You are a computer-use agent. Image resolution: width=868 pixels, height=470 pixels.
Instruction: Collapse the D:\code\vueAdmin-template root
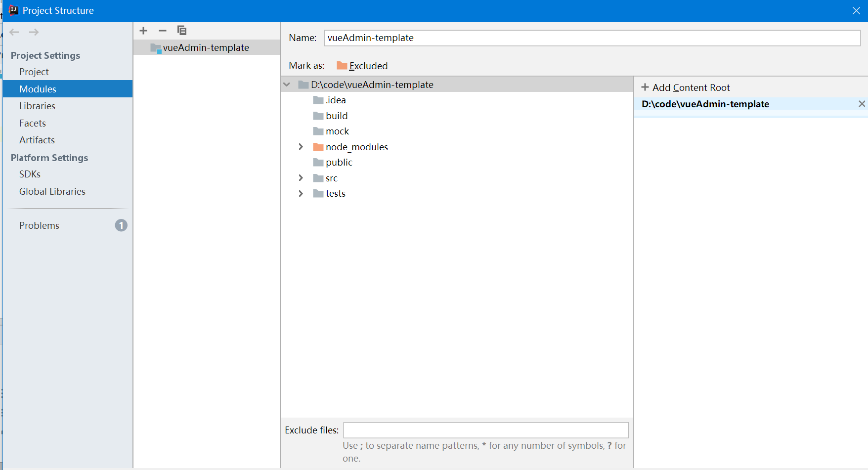pos(287,85)
